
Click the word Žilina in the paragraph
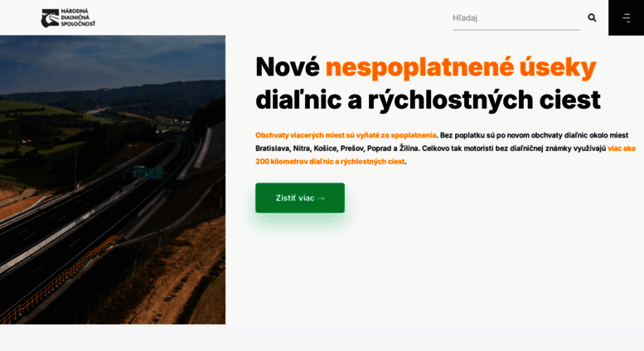click(x=409, y=149)
